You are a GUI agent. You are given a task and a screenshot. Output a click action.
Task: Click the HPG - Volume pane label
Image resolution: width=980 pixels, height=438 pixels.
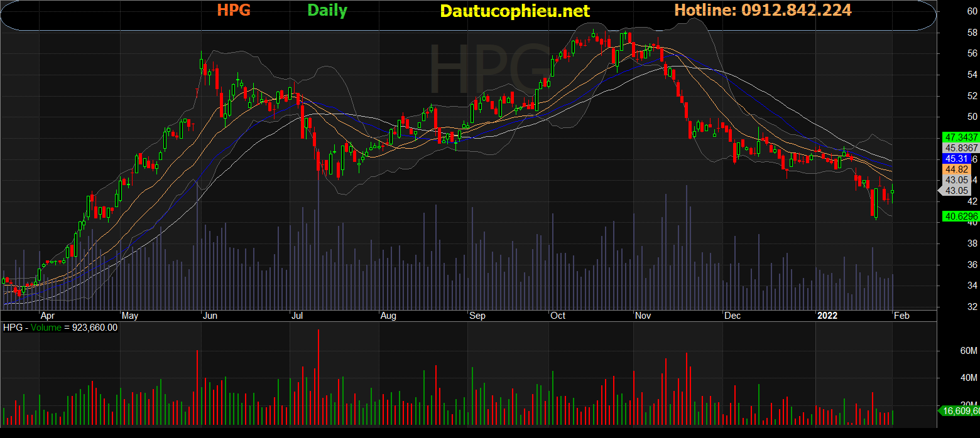click(x=60, y=328)
